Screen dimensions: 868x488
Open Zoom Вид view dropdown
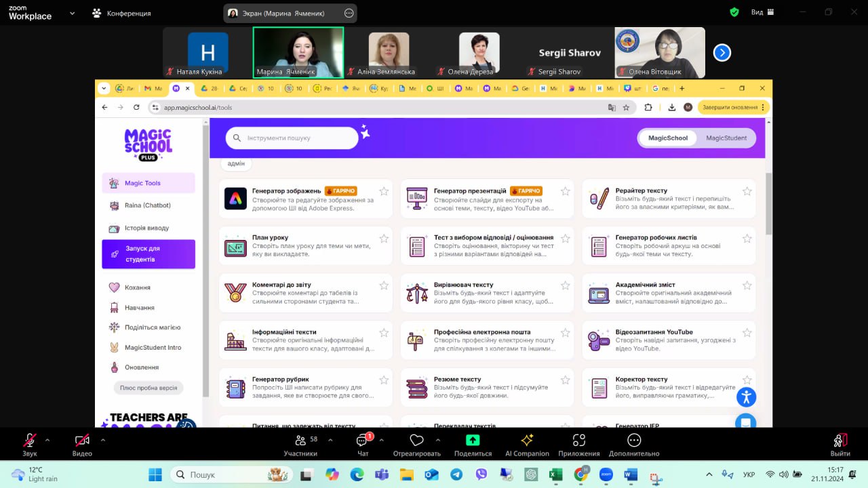tap(762, 12)
